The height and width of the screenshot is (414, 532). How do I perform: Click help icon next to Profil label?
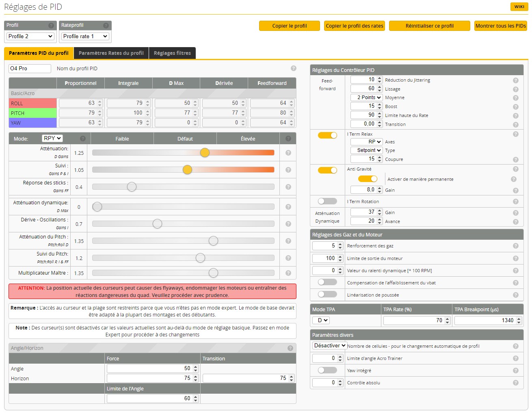51,25
